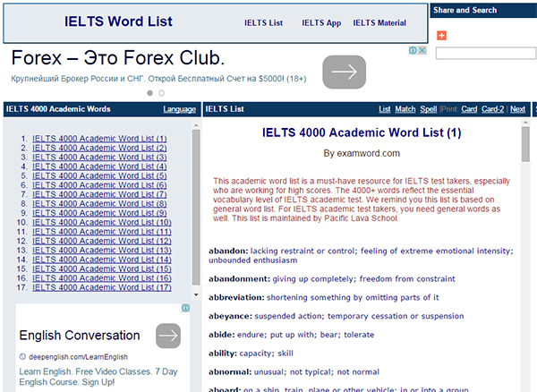
Task: Select the second ad carousel dot
Action: (161, 92)
